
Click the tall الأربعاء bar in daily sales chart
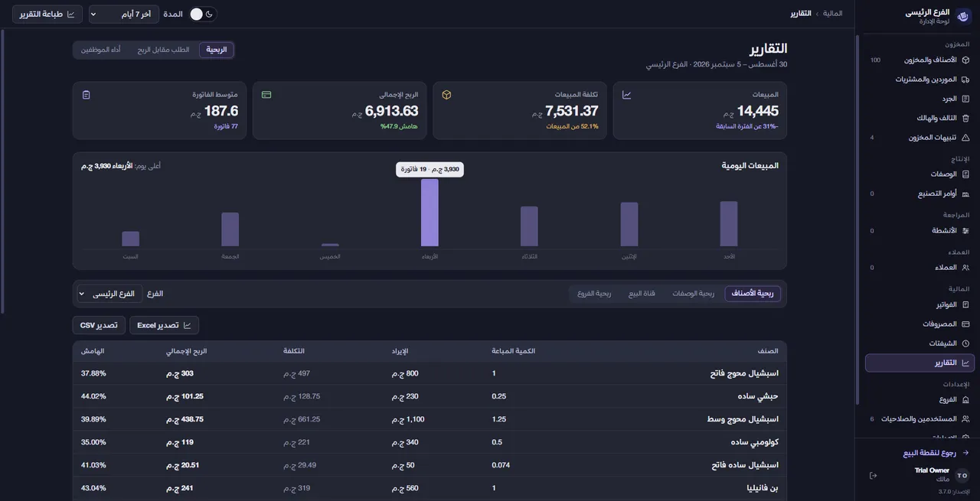[x=430, y=213]
